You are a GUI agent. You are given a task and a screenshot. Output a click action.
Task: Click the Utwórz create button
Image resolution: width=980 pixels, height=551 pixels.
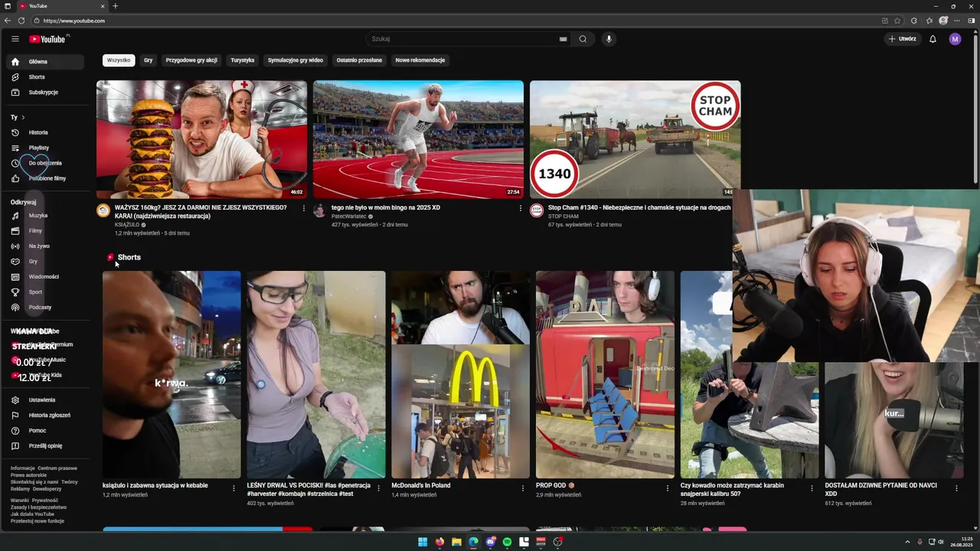902,39
